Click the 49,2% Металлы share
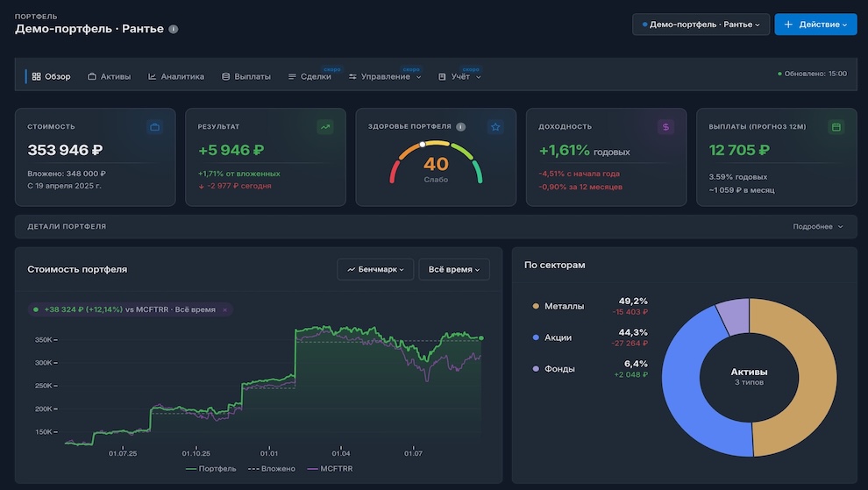The height and width of the screenshot is (490, 868). 633,302
